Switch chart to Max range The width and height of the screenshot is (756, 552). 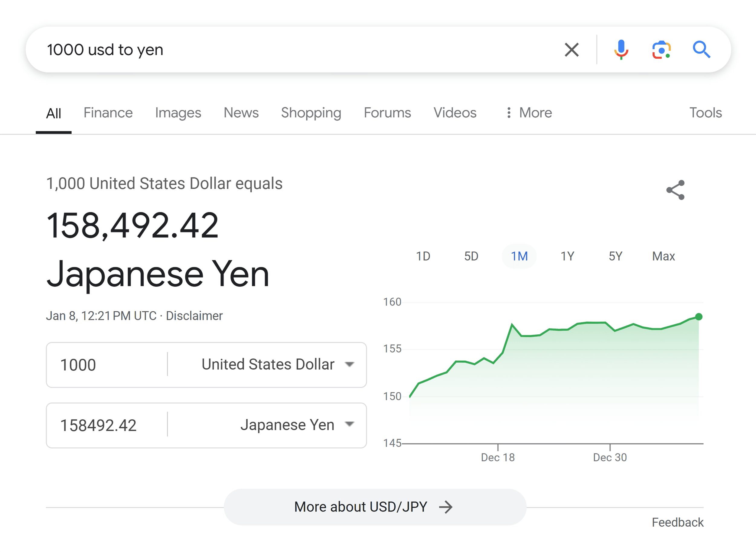coord(663,256)
